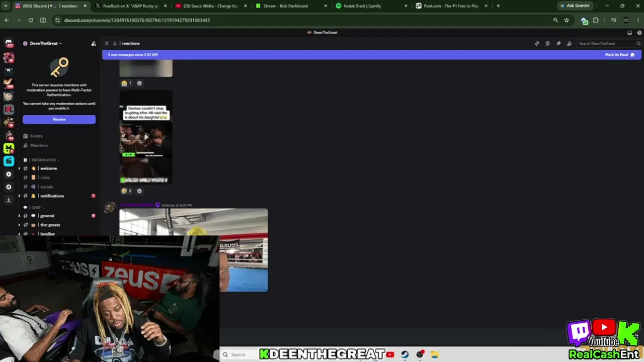Open the socials channel

(59, 187)
